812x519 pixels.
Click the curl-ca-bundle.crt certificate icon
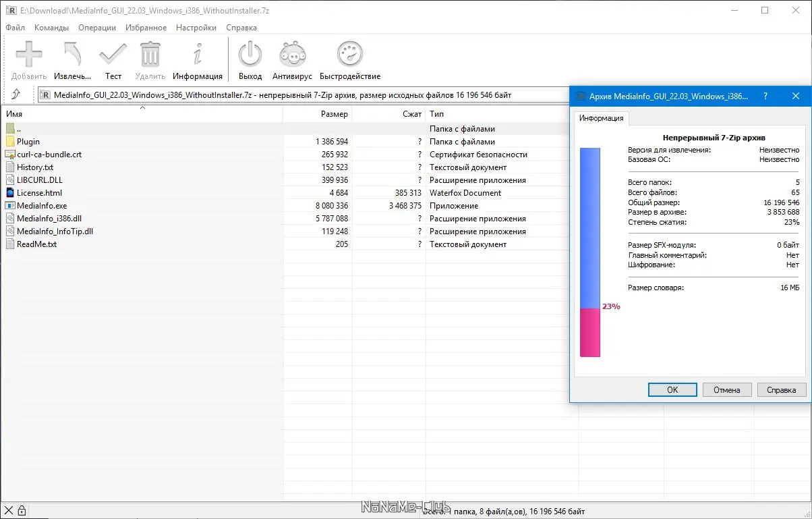[x=10, y=155]
